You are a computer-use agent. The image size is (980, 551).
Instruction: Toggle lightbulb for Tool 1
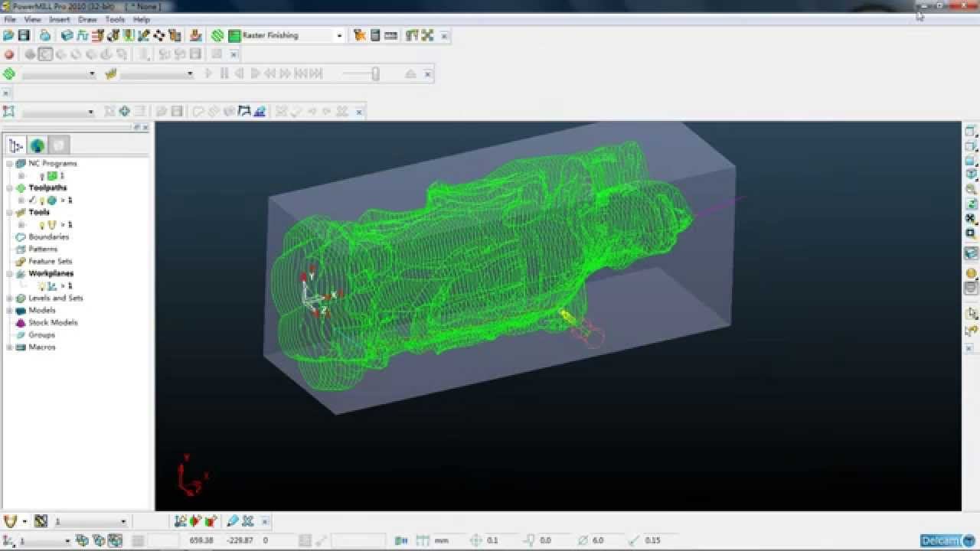(42, 225)
